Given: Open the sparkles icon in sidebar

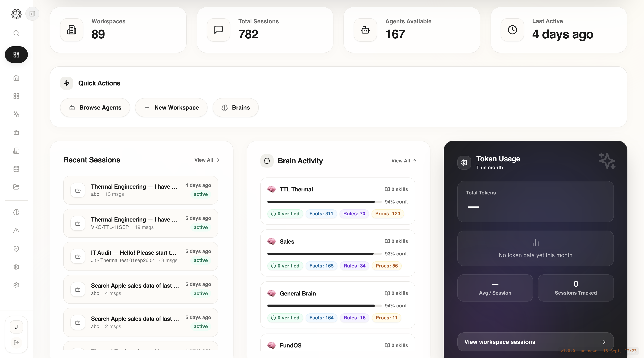Looking at the screenshot, I should tap(16, 114).
